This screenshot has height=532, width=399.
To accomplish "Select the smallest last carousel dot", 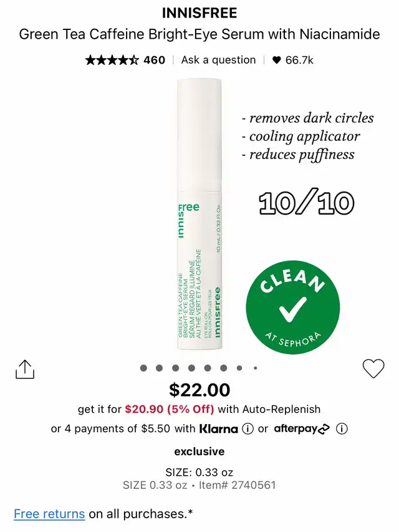I will (255, 368).
